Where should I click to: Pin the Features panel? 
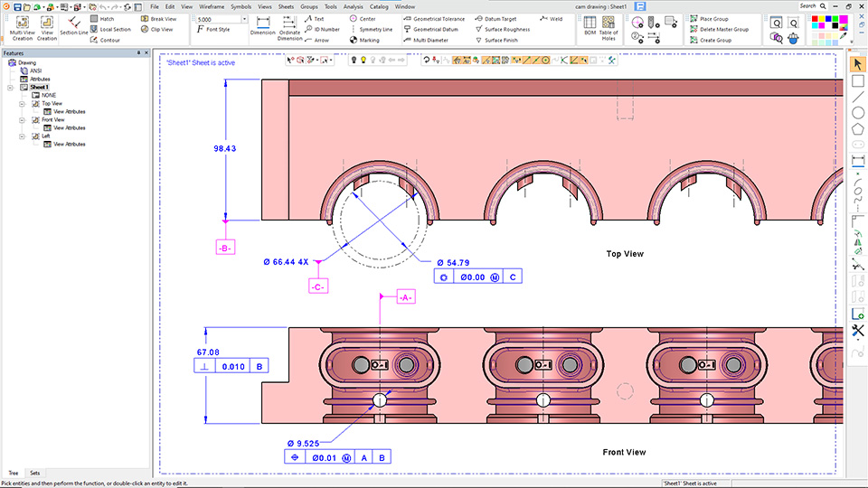pos(138,53)
